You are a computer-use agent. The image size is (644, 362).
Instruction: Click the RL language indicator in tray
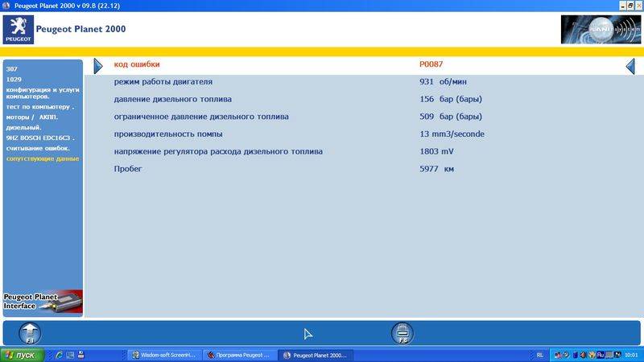click(x=539, y=355)
